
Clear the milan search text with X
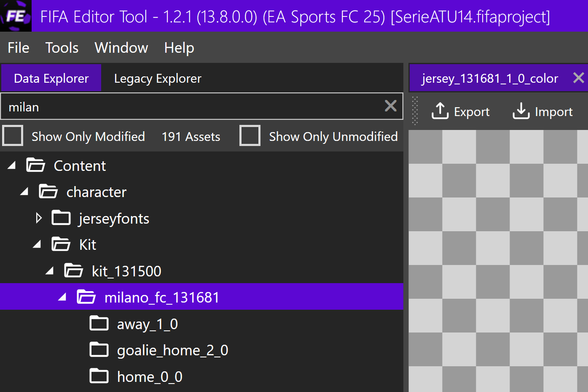pos(391,106)
